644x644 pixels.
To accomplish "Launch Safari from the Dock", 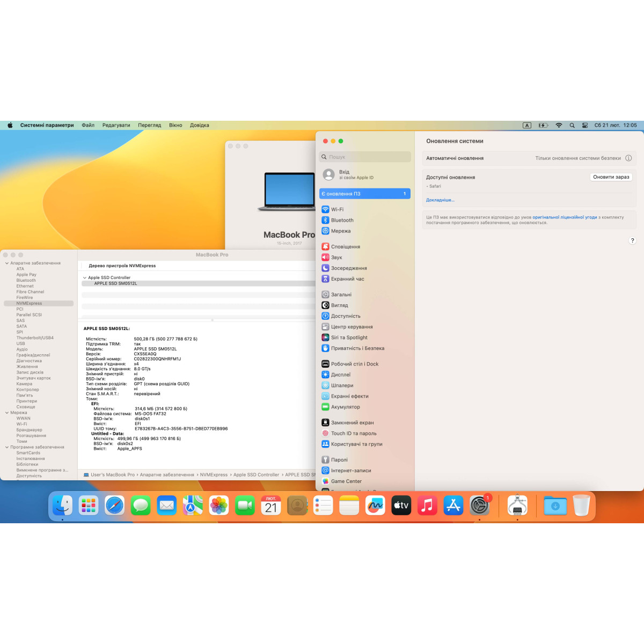I will (114, 506).
